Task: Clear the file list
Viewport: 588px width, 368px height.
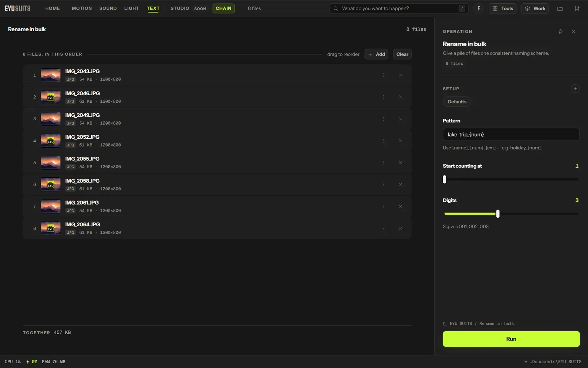Action: (x=402, y=54)
